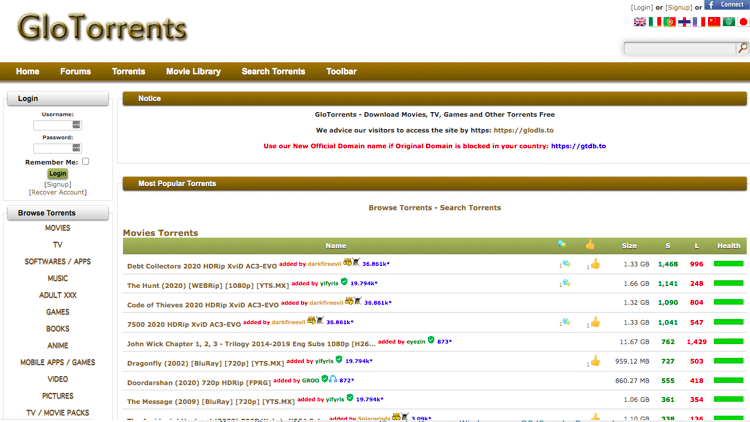This screenshot has width=750, height=422.
Task: Select the green Arabic flag
Action: (729, 22)
